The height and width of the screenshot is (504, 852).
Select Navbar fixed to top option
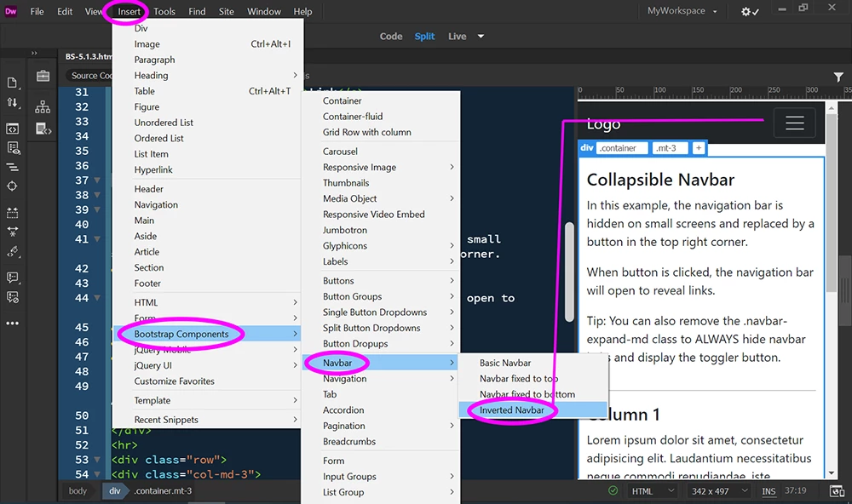pos(532,379)
